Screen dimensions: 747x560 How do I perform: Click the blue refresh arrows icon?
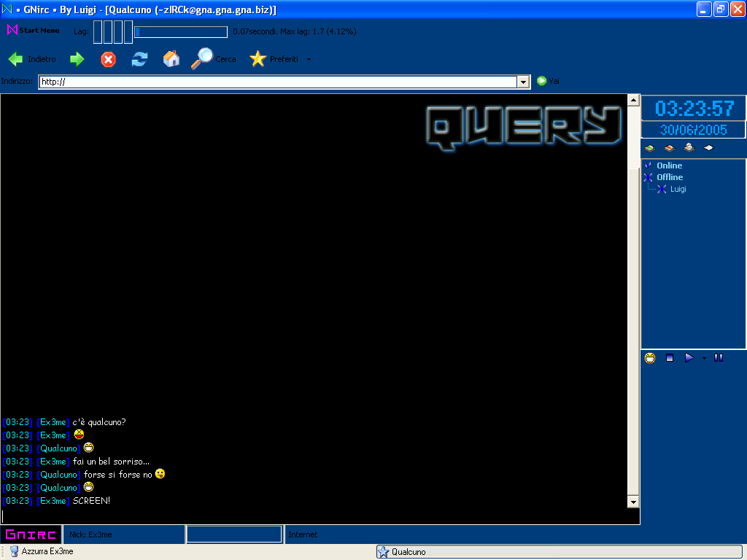point(139,59)
